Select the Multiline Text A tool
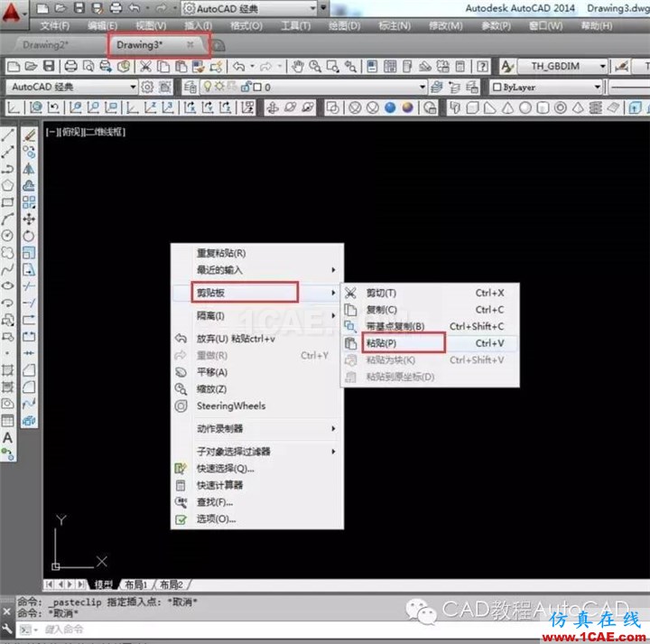Image resolution: width=650 pixels, height=644 pixels. pos(8,438)
